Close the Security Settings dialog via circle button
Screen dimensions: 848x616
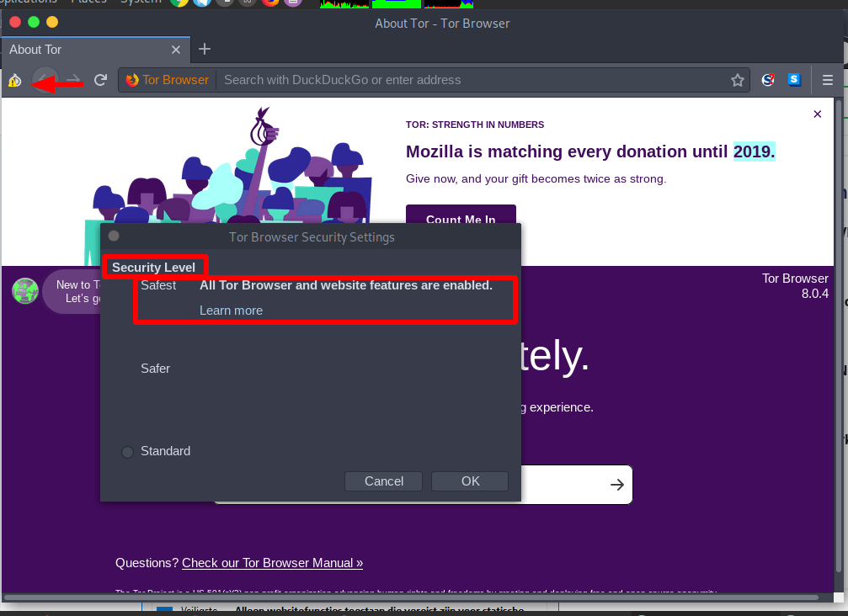[114, 236]
